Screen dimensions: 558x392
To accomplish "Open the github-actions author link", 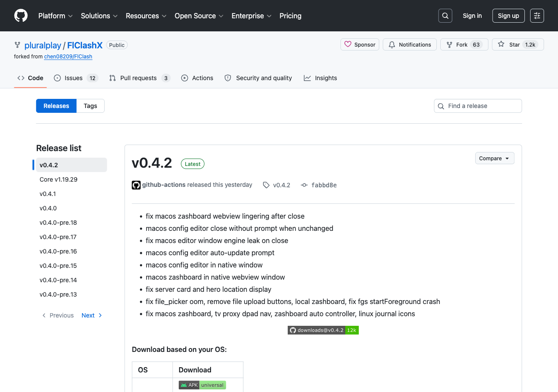I will pyautogui.click(x=164, y=185).
